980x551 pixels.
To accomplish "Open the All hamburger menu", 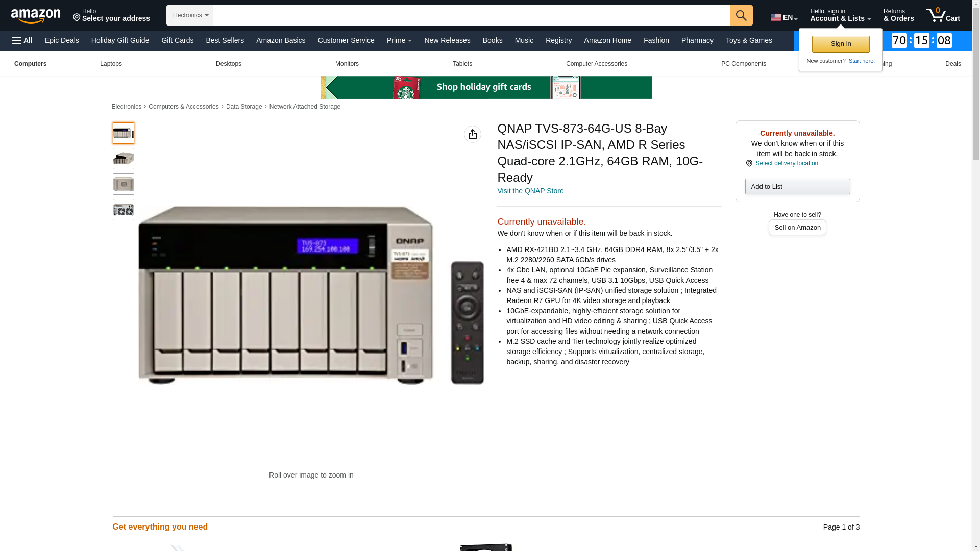I will pyautogui.click(x=22, y=40).
